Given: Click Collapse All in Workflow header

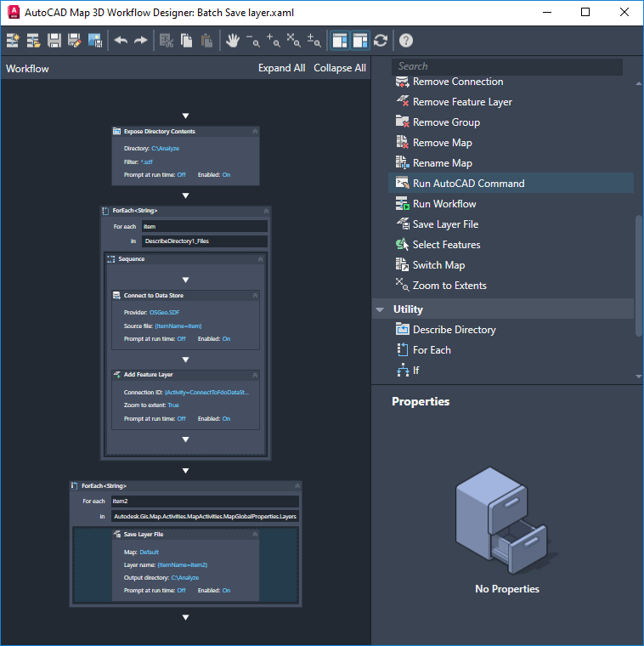Looking at the screenshot, I should tap(340, 68).
